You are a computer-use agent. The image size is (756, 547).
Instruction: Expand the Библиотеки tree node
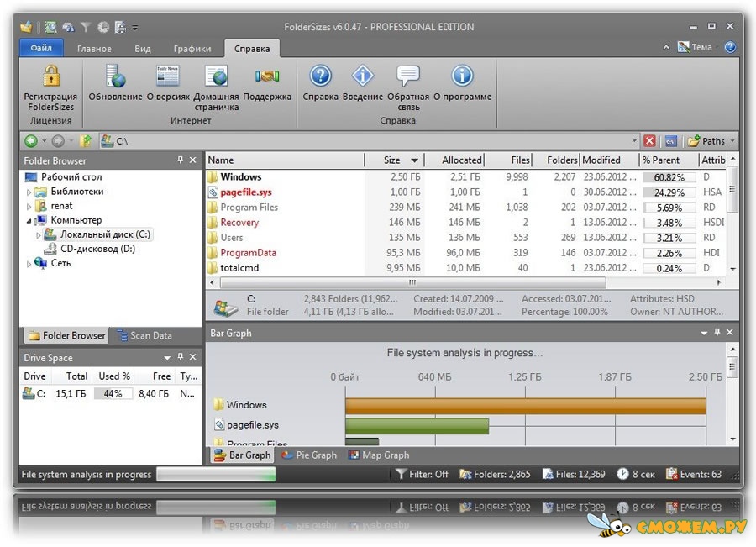click(x=29, y=192)
